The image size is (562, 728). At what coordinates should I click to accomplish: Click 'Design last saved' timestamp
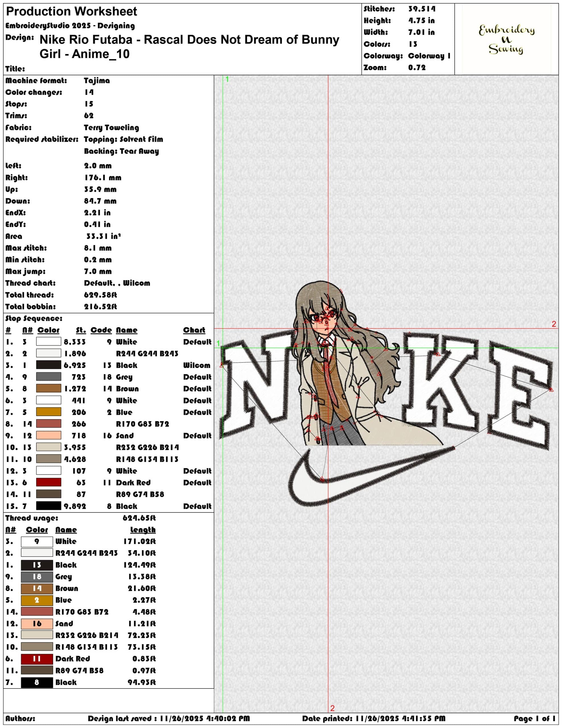click(168, 718)
